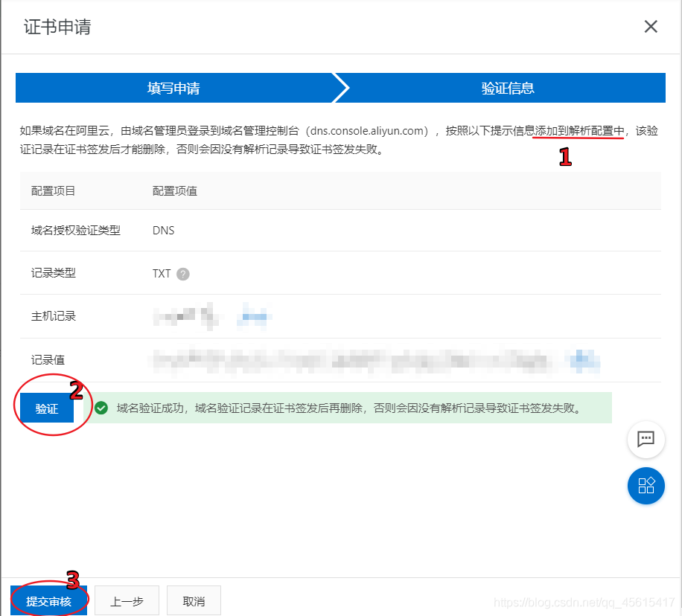Click the 配置项目 column header
Viewport: 682px width, 616px height.
tap(53, 191)
